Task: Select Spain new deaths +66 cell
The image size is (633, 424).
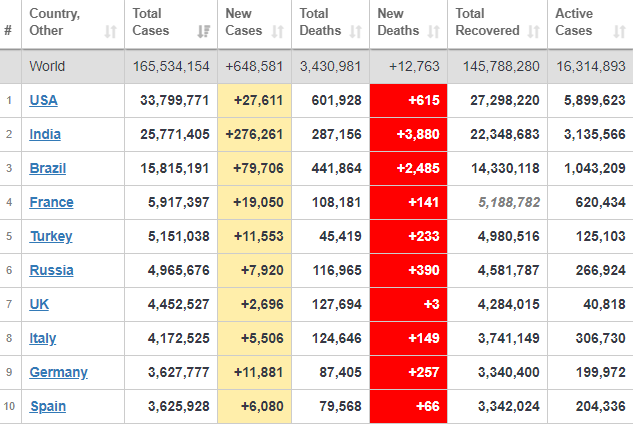Action: [409, 406]
